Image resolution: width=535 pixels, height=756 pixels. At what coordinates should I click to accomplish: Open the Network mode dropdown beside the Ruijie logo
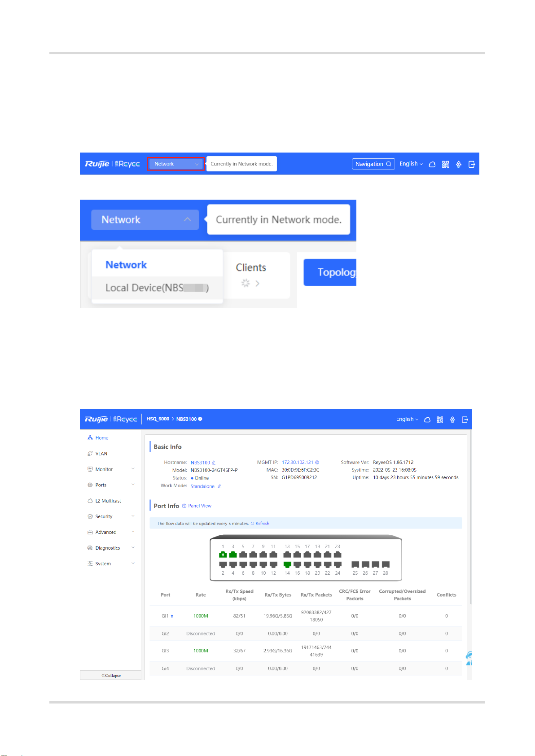[176, 164]
